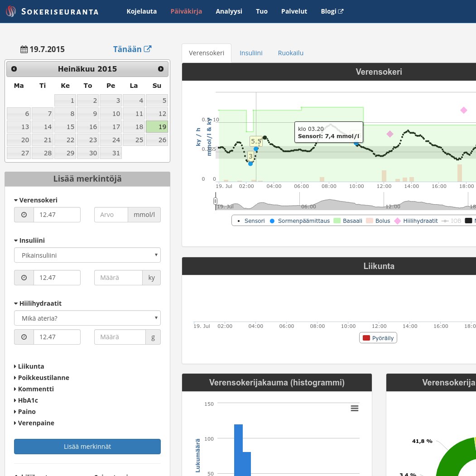This screenshot has width=476, height=476.
Task: Click the Sokeriseuranta logo icon
Action: (11, 11)
